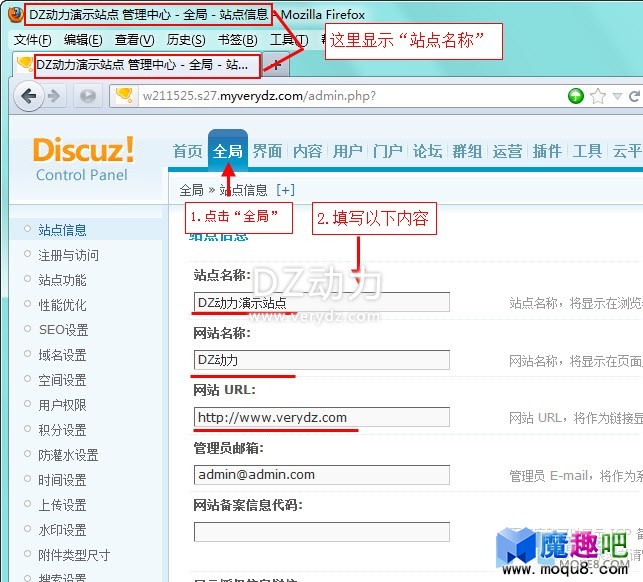Select the DZ动力演示站点 管理中心 browser tab
The height and width of the screenshot is (582, 643).
point(137,64)
